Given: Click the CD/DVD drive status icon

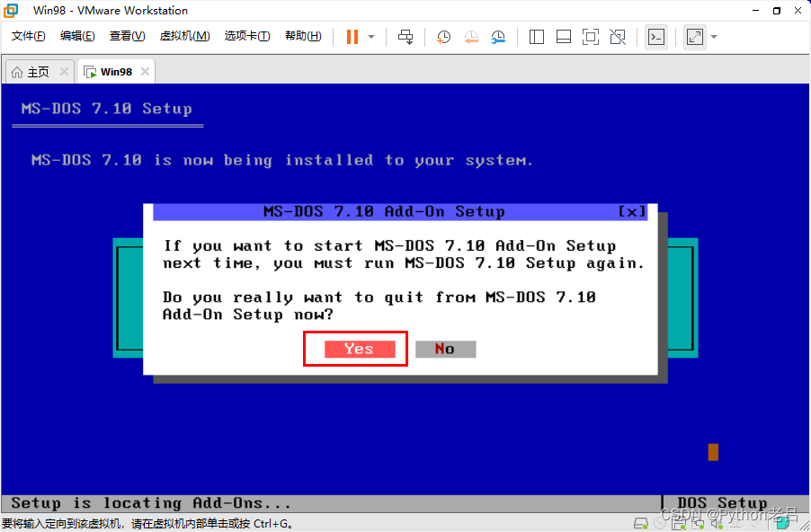Looking at the screenshot, I should click(x=660, y=523).
